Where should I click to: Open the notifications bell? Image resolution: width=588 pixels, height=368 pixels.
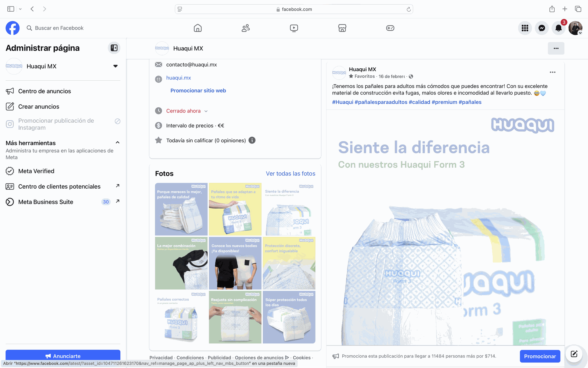558,28
